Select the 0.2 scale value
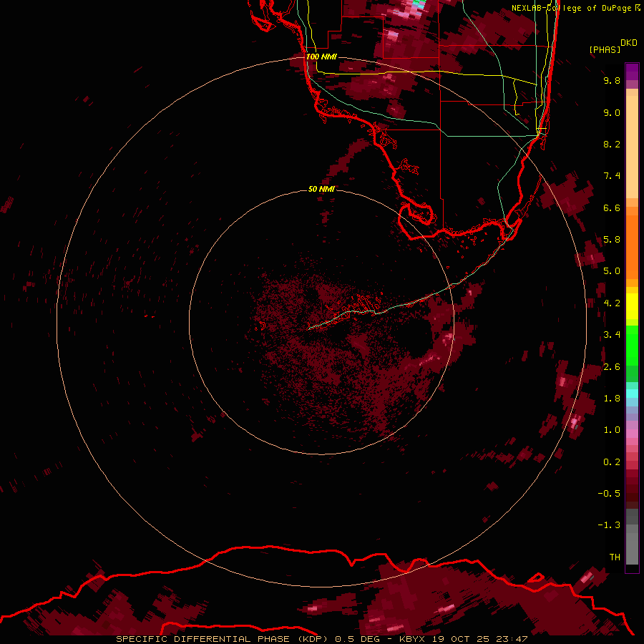Viewport: 644px width, 644px height. pyautogui.click(x=612, y=462)
